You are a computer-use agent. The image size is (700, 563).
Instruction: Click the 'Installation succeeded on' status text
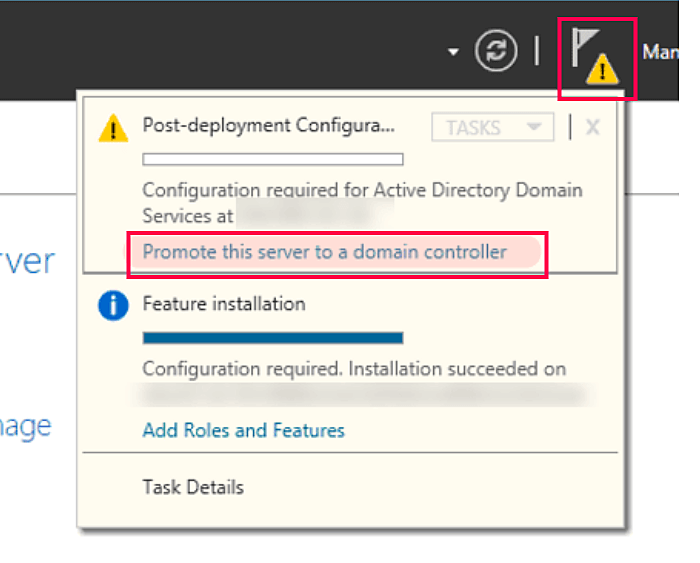[x=354, y=368]
